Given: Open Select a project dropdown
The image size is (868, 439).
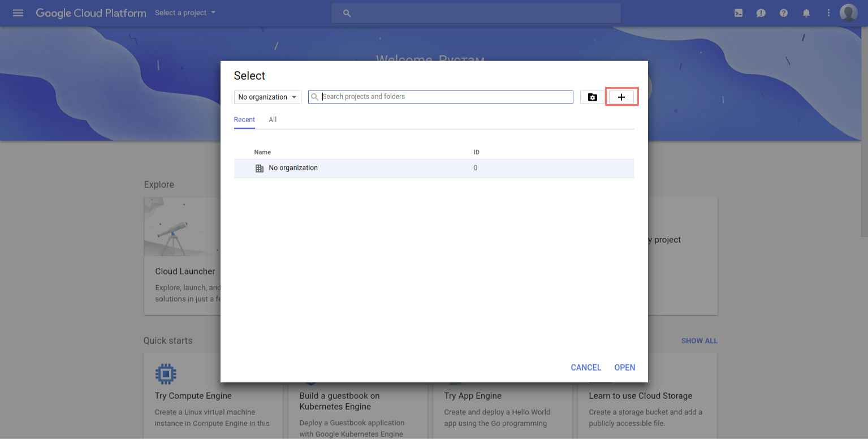Looking at the screenshot, I should 185,12.
